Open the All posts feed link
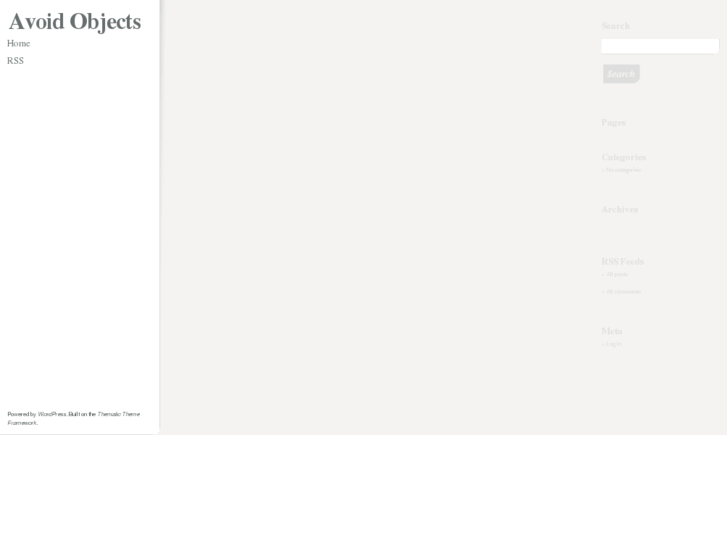This screenshot has height=545, width=727. (x=617, y=274)
